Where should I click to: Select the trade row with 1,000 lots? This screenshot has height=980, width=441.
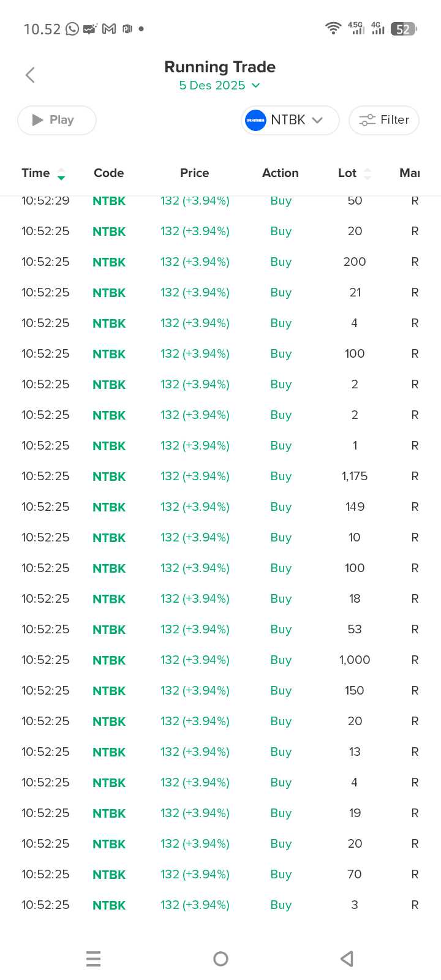coord(221,660)
